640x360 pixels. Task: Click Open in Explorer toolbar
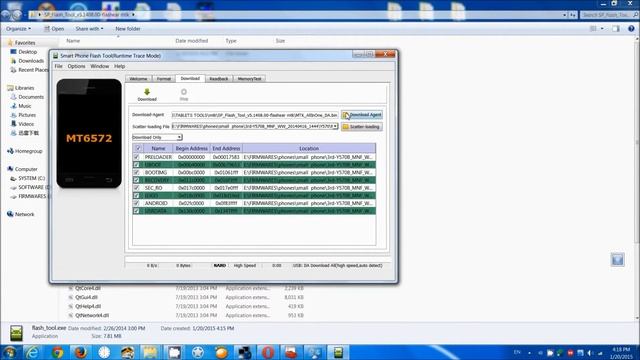[54, 29]
